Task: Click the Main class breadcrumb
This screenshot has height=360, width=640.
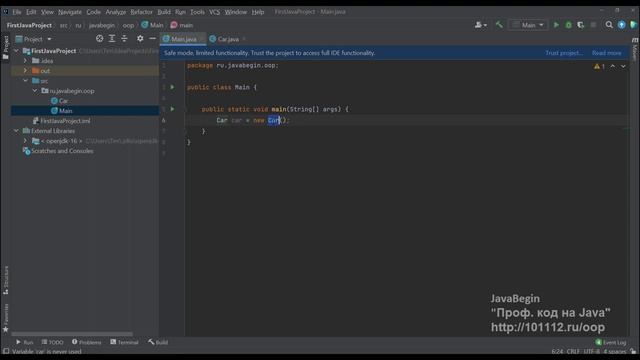Action: click(x=152, y=25)
